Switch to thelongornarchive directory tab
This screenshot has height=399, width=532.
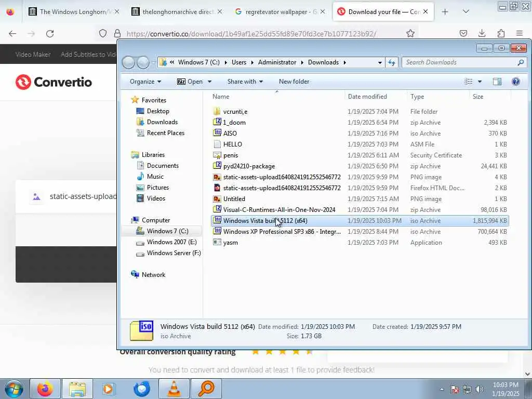[x=177, y=12]
